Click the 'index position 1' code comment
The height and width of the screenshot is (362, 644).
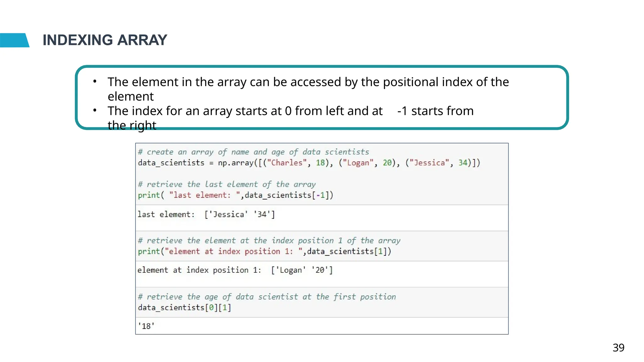tap(269, 241)
